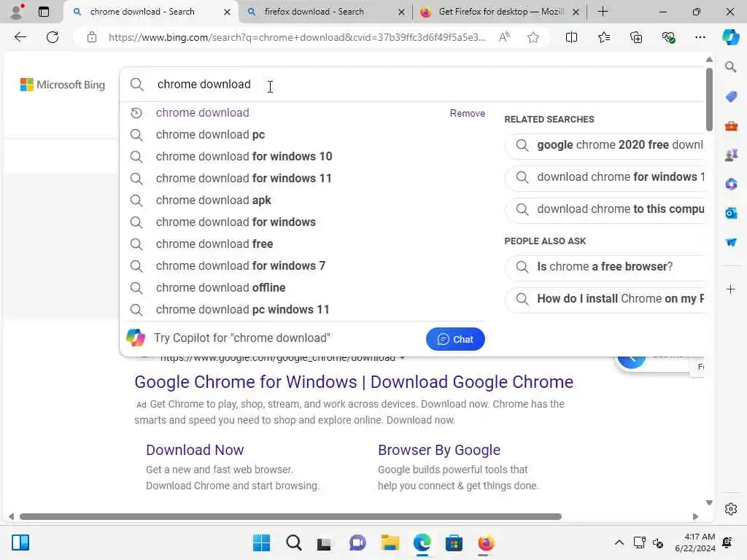Open the sidebar Tools briefcase icon

point(731,126)
